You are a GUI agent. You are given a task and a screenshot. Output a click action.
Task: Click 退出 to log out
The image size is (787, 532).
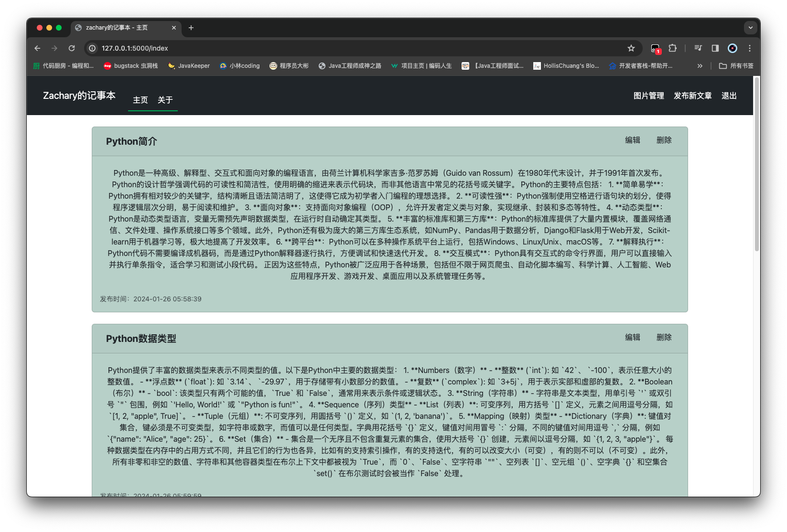[x=729, y=96]
